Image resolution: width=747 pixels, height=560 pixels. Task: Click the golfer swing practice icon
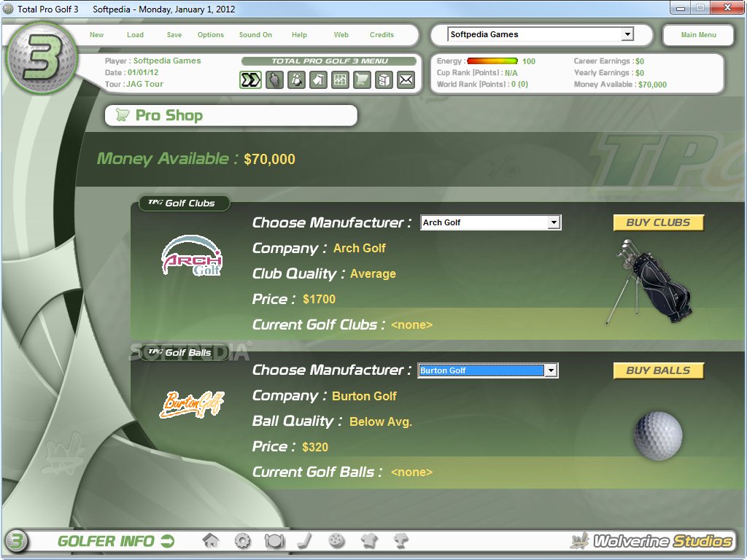click(296, 80)
